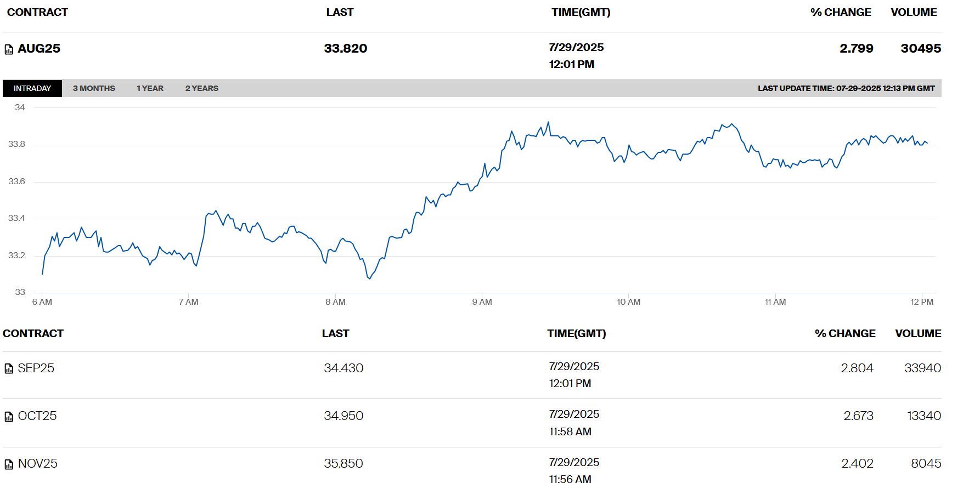Switch to the Intraday tab
Viewport: 980px width, 483px height.
32,88
